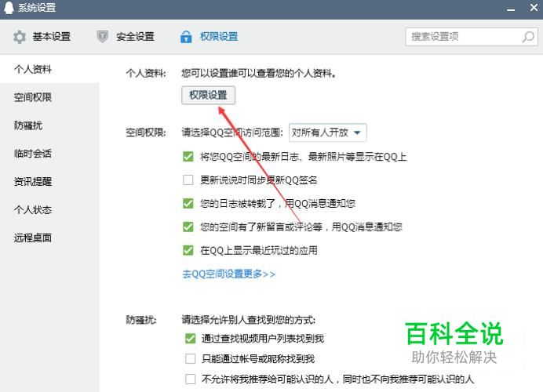Switch to the 权限设置 tab
The width and height of the screenshot is (543, 392).
pyautogui.click(x=210, y=37)
